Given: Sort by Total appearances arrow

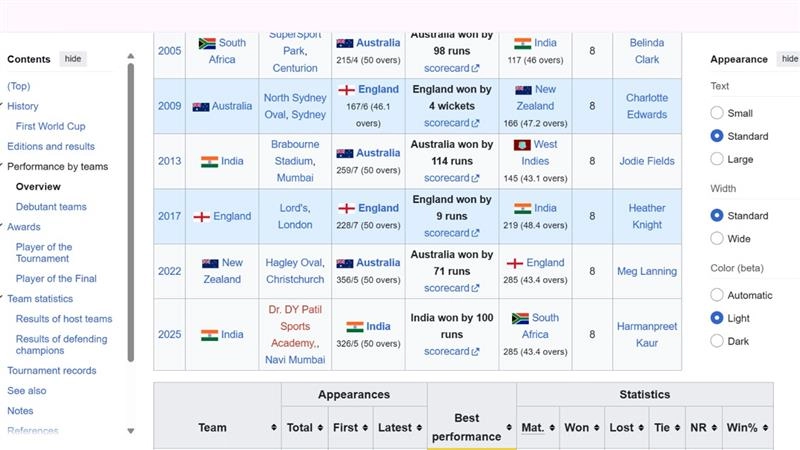Looking at the screenshot, I should pyautogui.click(x=321, y=427).
